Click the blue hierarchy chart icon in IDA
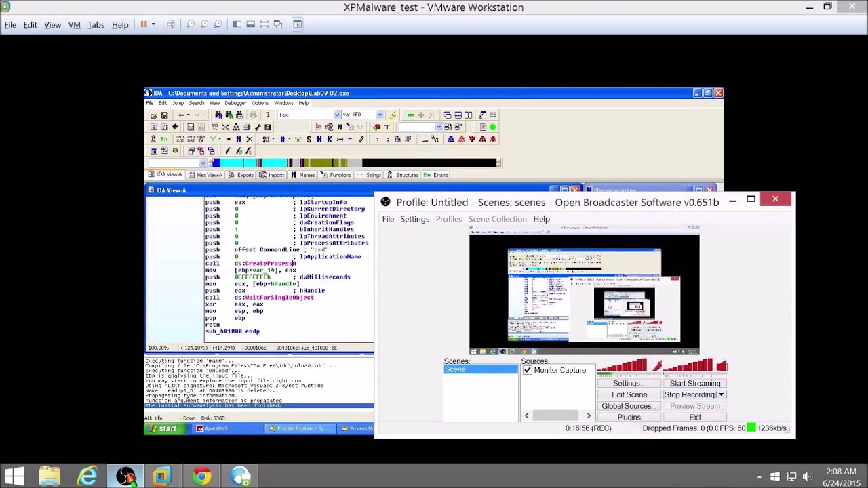This screenshot has height=488, width=868. pos(450,139)
